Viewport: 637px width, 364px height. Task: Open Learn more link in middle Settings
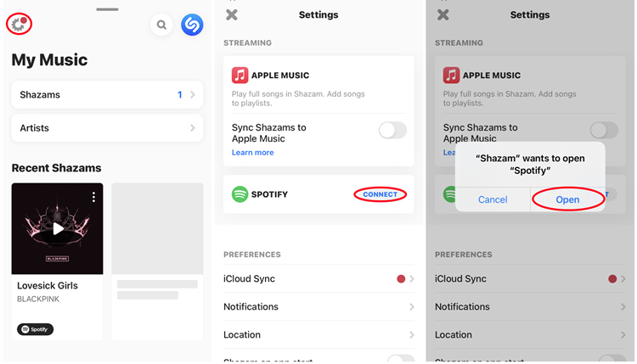253,153
